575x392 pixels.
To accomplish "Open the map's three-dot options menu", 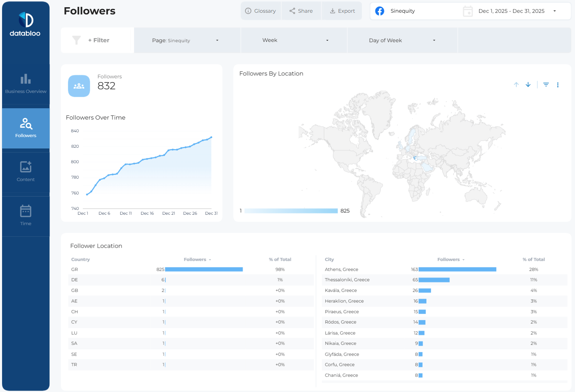I will click(558, 85).
